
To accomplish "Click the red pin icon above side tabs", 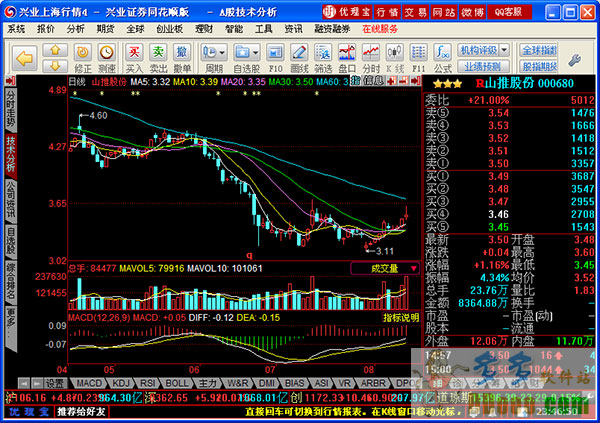I will (x=11, y=80).
